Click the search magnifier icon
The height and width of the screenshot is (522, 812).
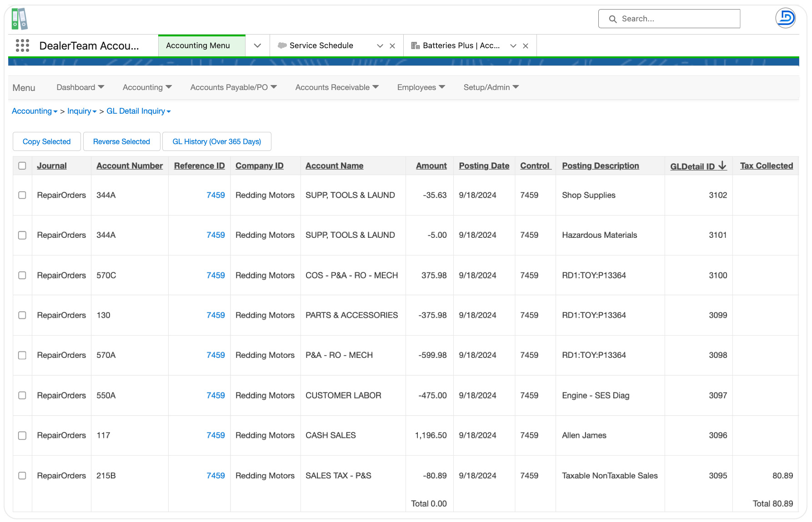click(x=613, y=19)
